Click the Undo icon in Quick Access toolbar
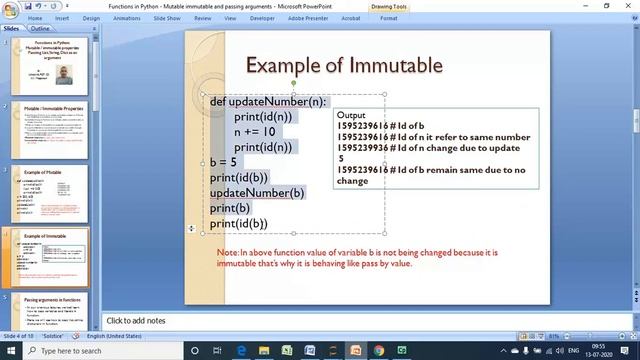 [38, 6]
